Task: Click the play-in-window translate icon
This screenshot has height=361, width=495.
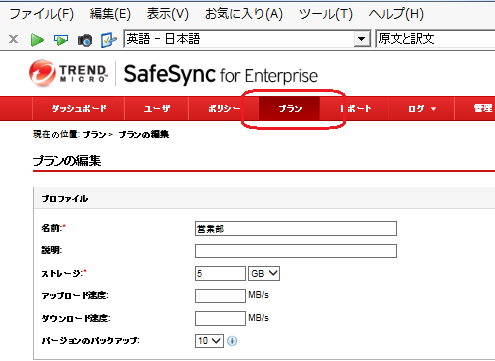Action: pos(61,40)
